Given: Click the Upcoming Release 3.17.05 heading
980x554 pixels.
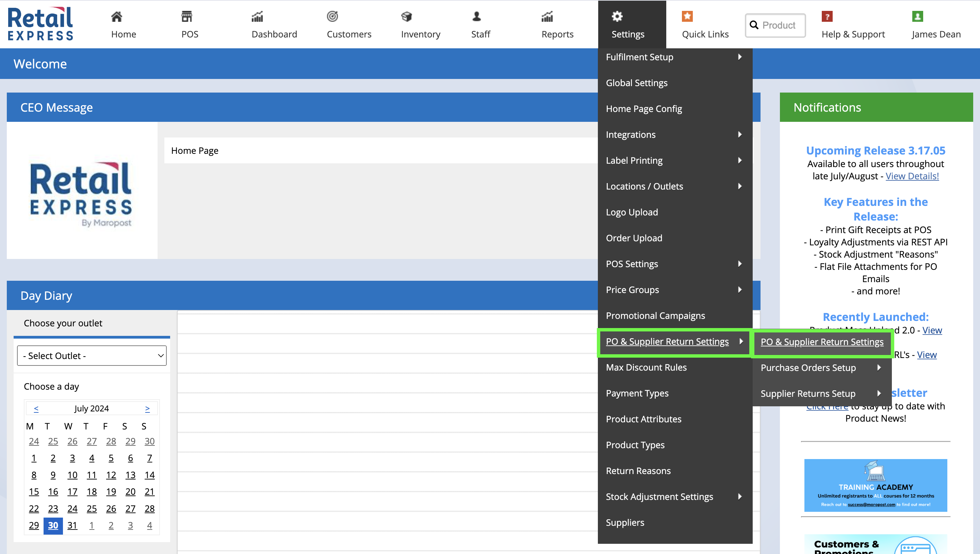Looking at the screenshot, I should [876, 150].
